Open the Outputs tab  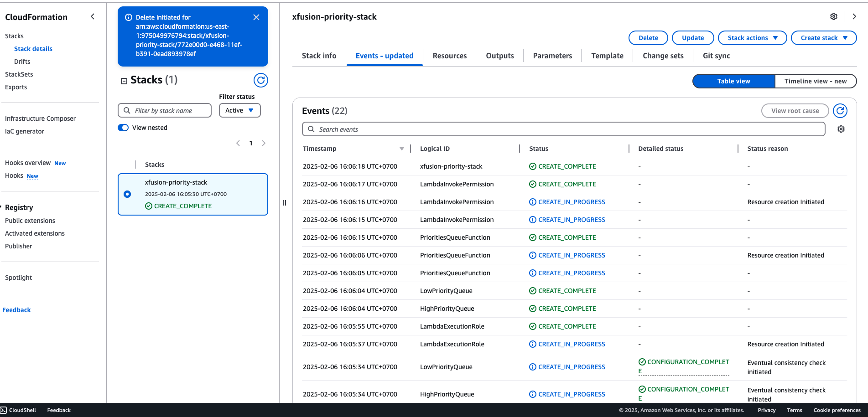(x=500, y=56)
